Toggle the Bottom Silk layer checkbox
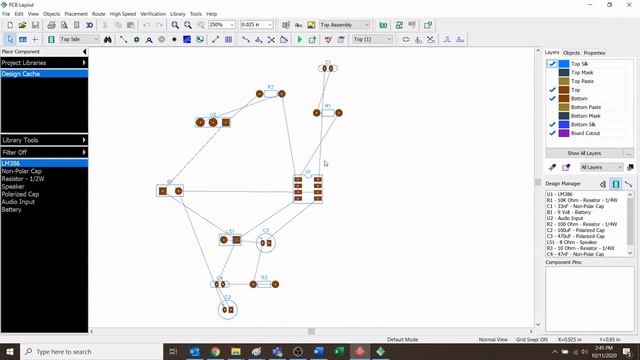The width and height of the screenshot is (640, 360). [x=552, y=124]
